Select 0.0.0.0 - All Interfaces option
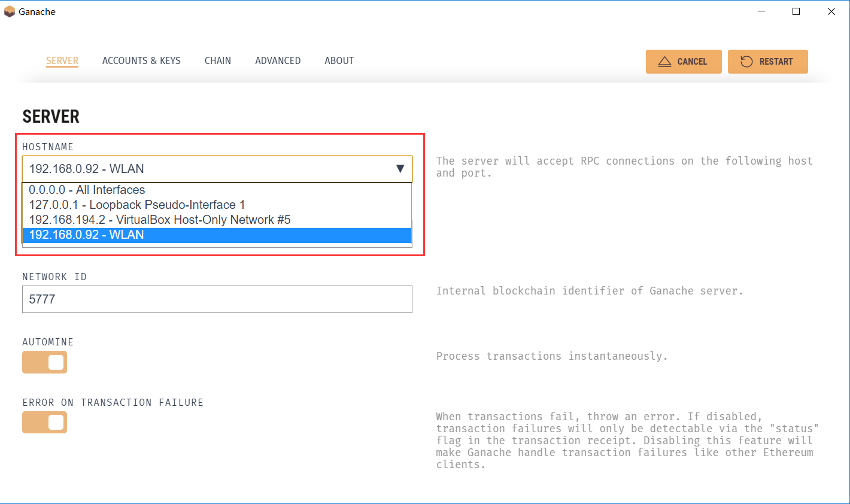This screenshot has width=850, height=504. pyautogui.click(x=217, y=190)
